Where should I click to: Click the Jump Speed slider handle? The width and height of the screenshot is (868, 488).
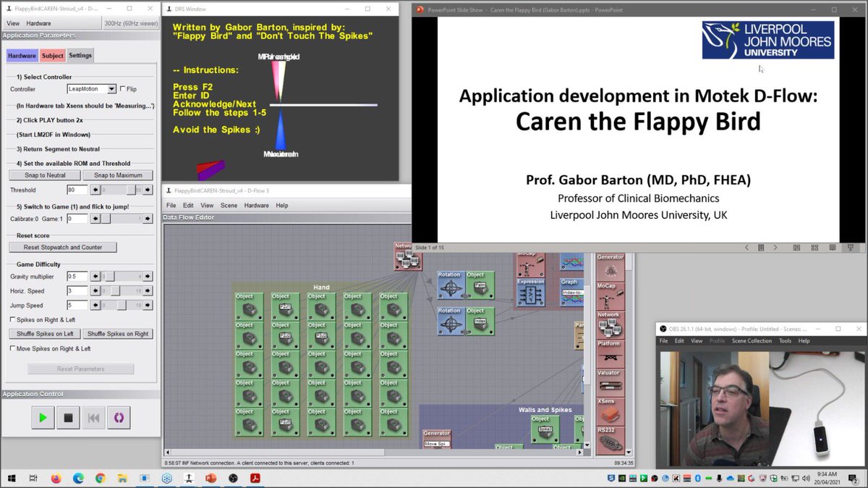(120, 306)
